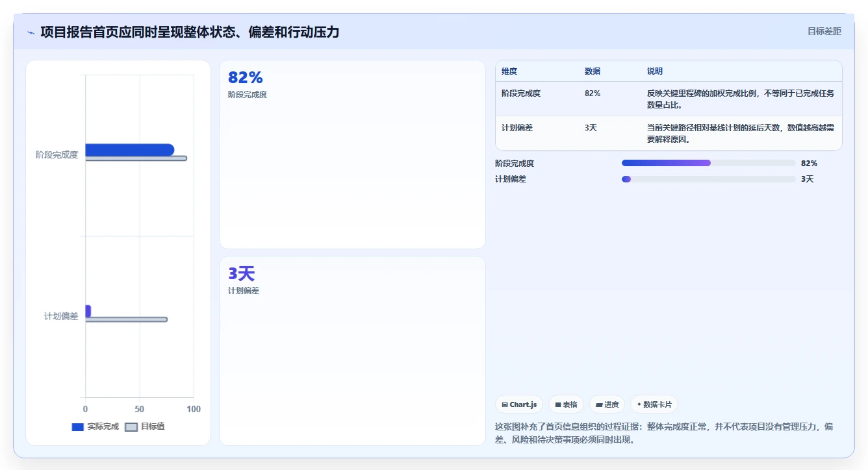Toggle the 目标值 legend swatch

[x=131, y=427]
